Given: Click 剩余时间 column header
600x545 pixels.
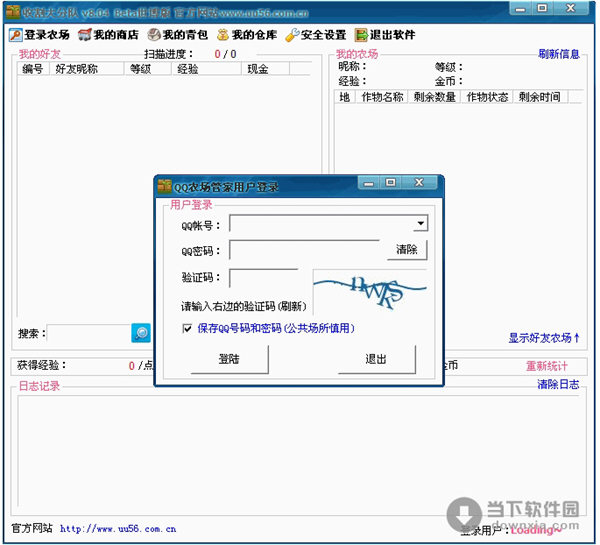Looking at the screenshot, I should [541, 97].
